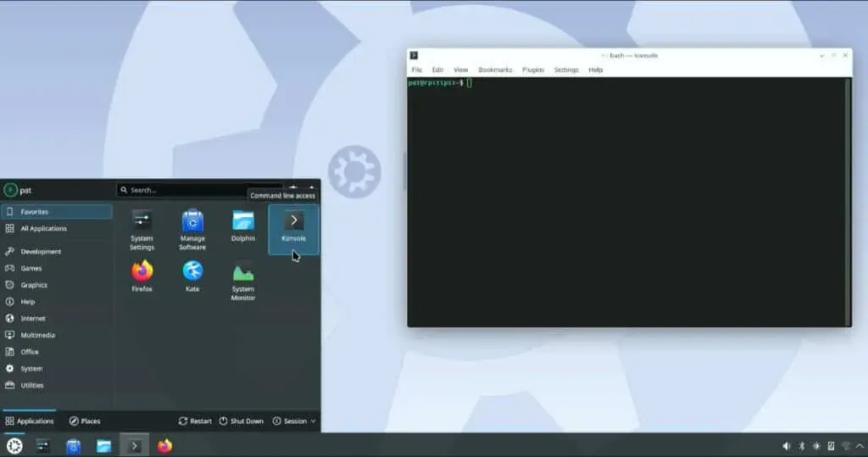Open the clipboard widget in the system tray

tap(831, 446)
